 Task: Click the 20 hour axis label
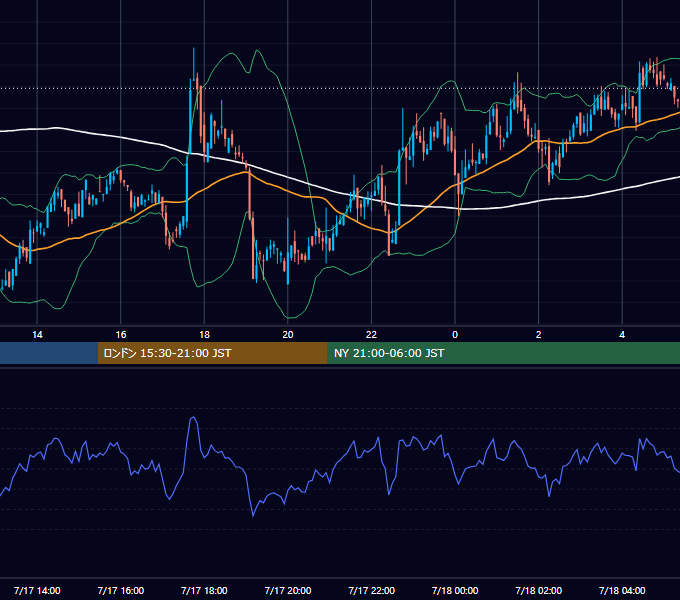[x=288, y=335]
